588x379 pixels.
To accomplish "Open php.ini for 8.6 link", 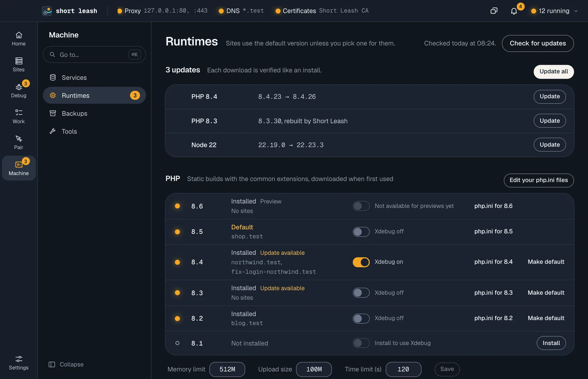I will [x=493, y=206].
